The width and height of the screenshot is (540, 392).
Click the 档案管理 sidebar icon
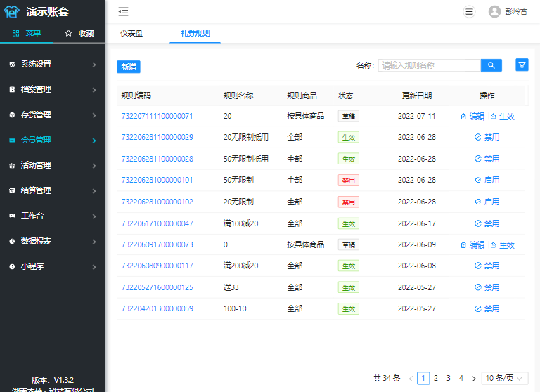[x=13, y=89]
